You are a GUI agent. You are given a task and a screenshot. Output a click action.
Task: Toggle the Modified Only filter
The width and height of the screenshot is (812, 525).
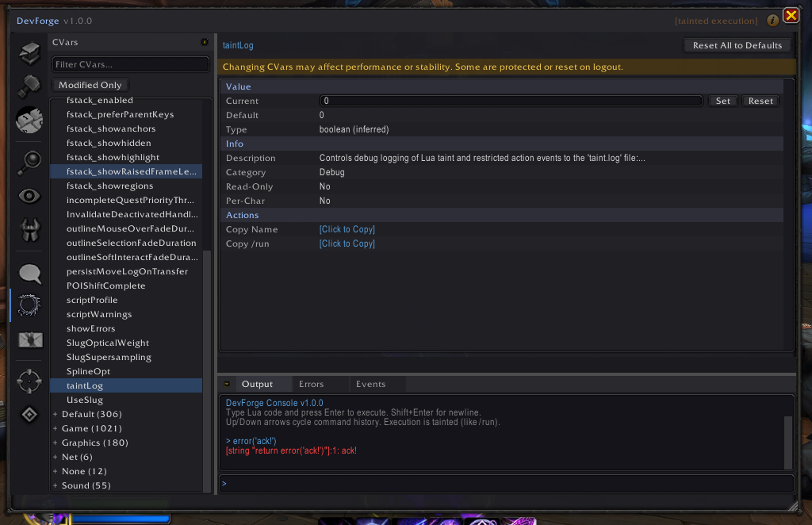click(x=90, y=84)
